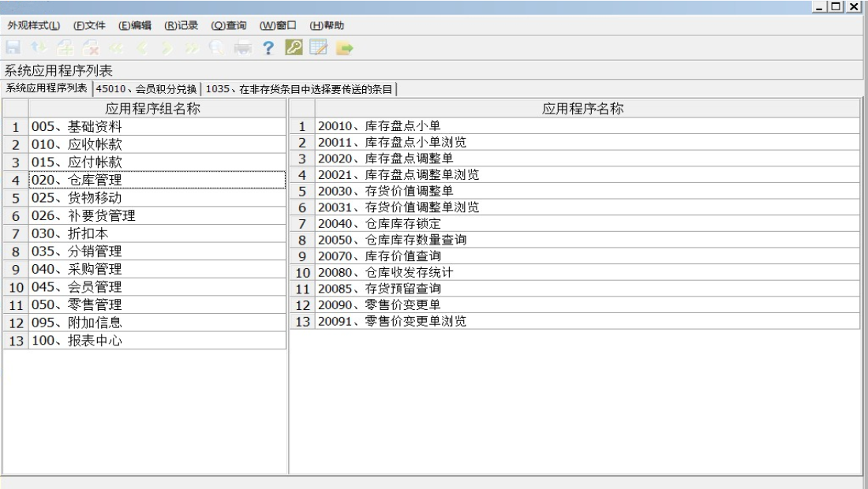Click the exit folder arrow icon
868x489 pixels.
[344, 48]
